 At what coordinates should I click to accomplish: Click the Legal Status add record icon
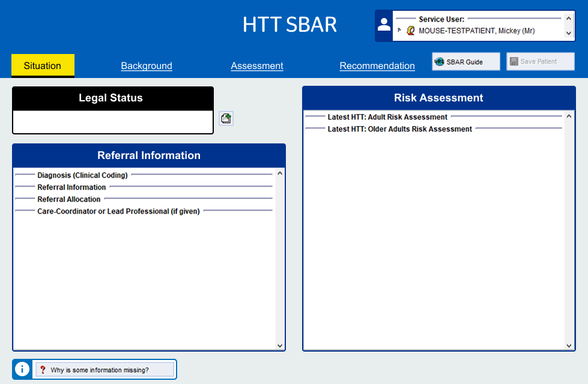pyautogui.click(x=226, y=118)
